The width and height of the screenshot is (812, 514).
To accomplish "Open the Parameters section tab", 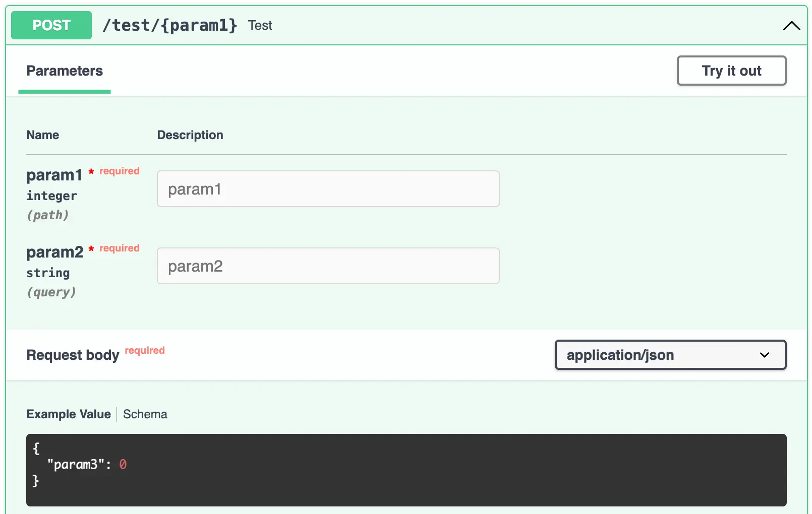I will coord(64,71).
